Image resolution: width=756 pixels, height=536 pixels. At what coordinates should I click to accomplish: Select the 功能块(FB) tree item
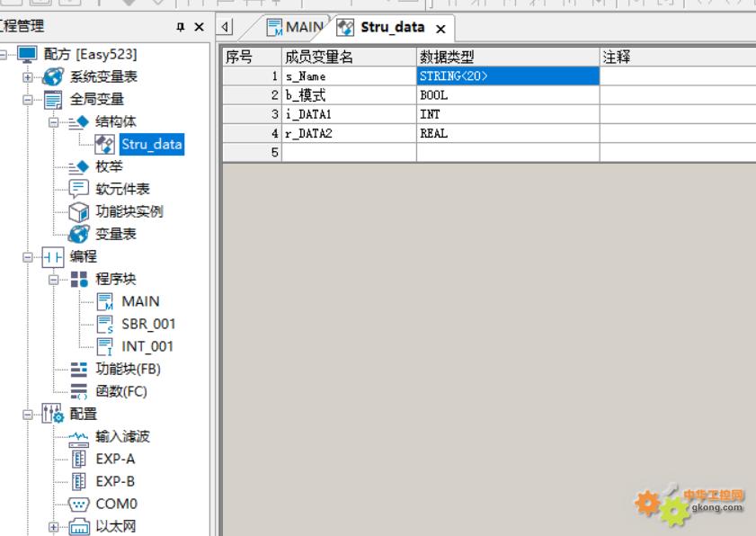click(x=128, y=369)
